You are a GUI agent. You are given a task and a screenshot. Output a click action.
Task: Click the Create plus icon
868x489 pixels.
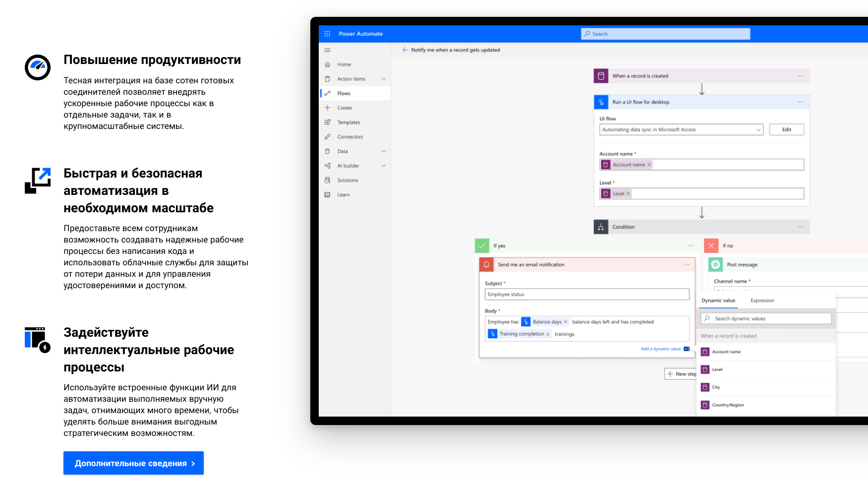(x=327, y=108)
